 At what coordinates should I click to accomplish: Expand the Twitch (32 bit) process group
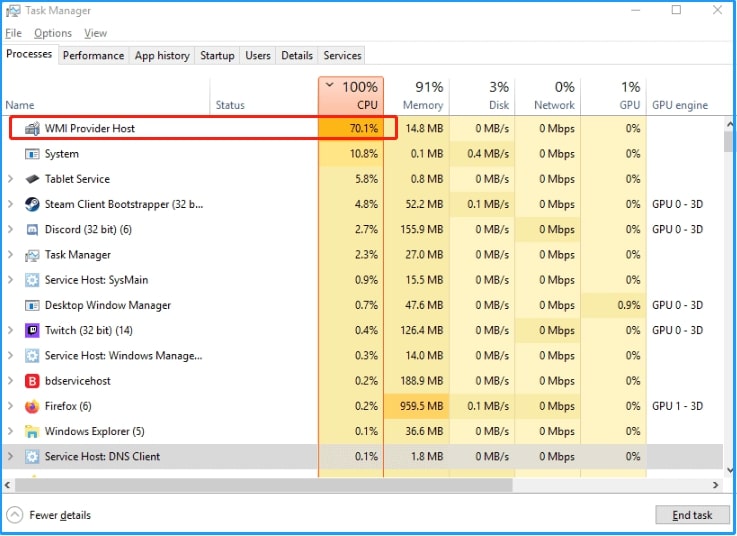[x=10, y=330]
